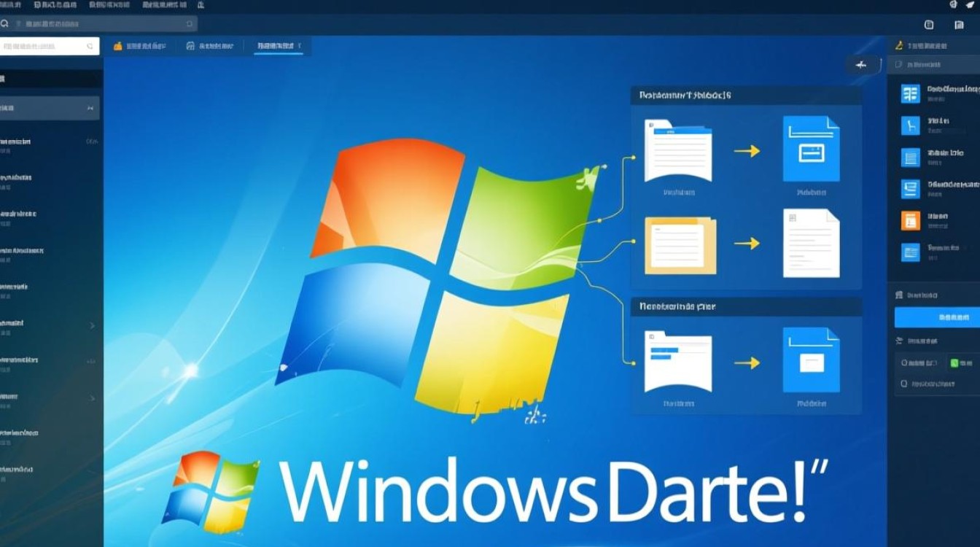Viewport: 980px width, 547px height.
Task: Select the blue grid icon in the right panel
Action: point(910,93)
